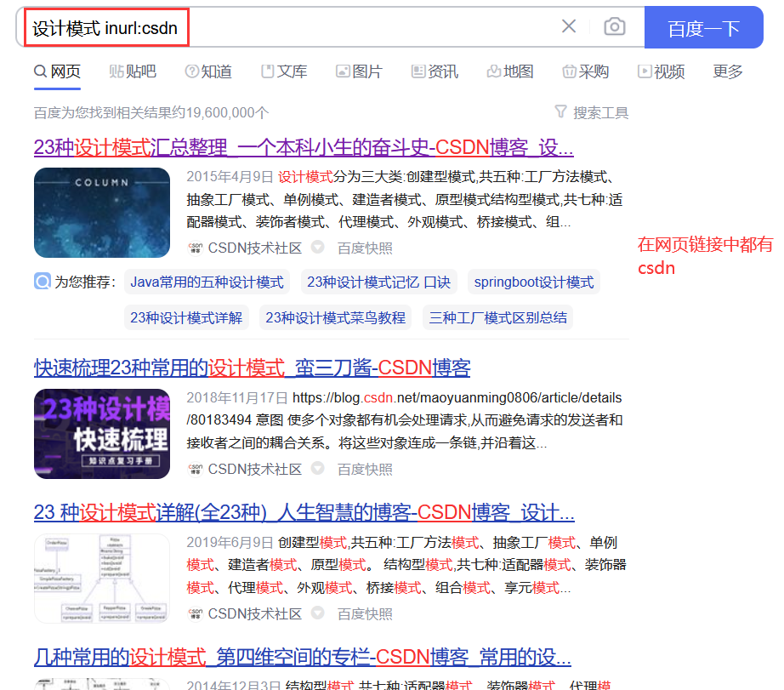Select suggestion Java常用的五种设计模式
Screen dimensions: 784x690
point(207,282)
